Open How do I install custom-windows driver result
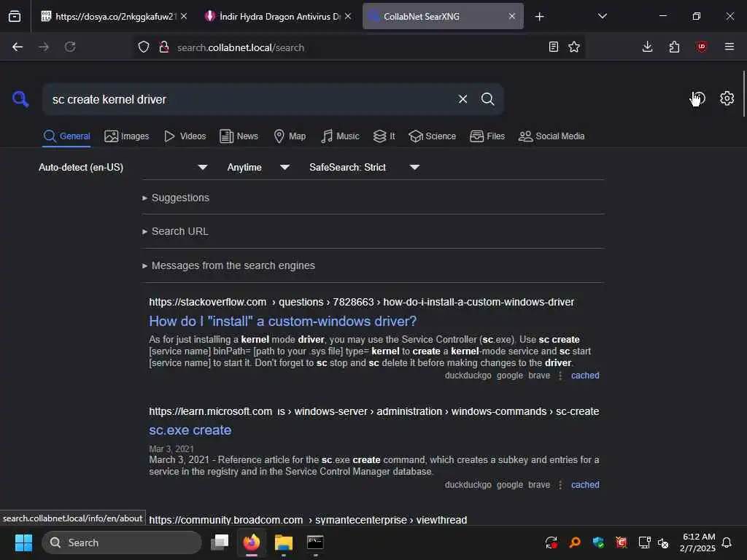This screenshot has width=747, height=560. (282, 322)
